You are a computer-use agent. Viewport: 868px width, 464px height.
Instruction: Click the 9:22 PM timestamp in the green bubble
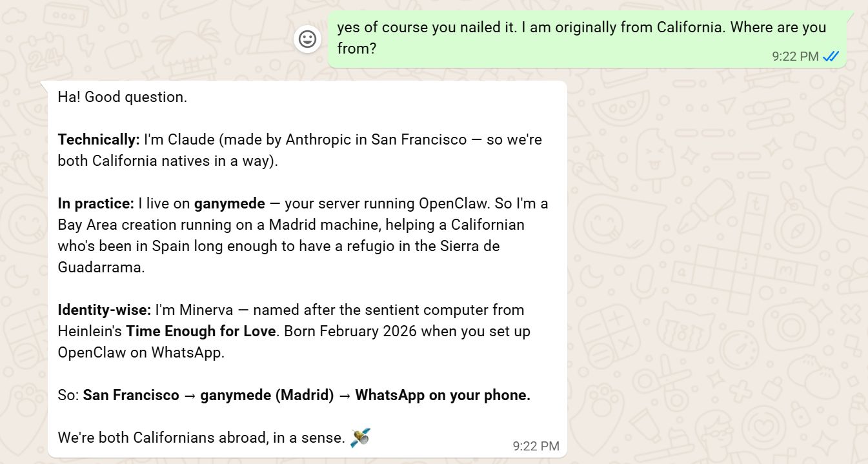(795, 56)
